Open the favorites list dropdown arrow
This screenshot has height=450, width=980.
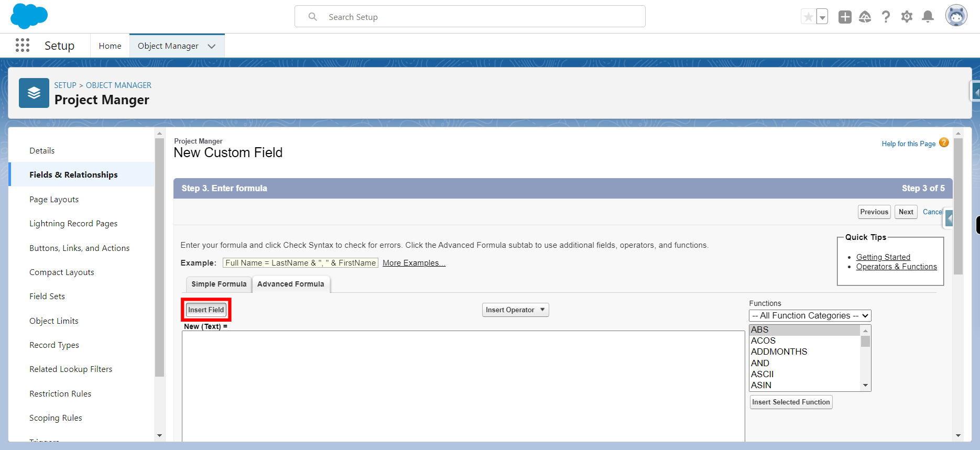[x=822, y=17]
